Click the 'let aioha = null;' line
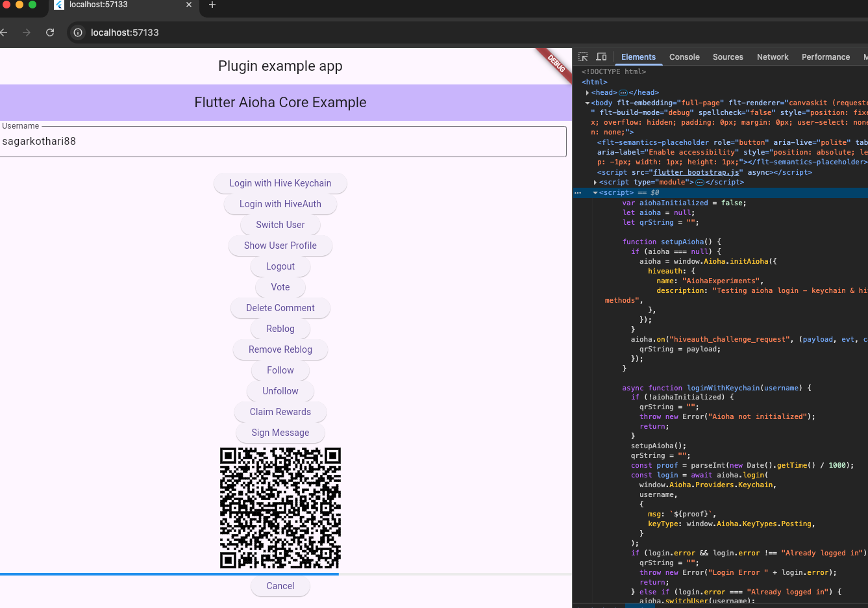The height and width of the screenshot is (608, 868). click(x=658, y=213)
